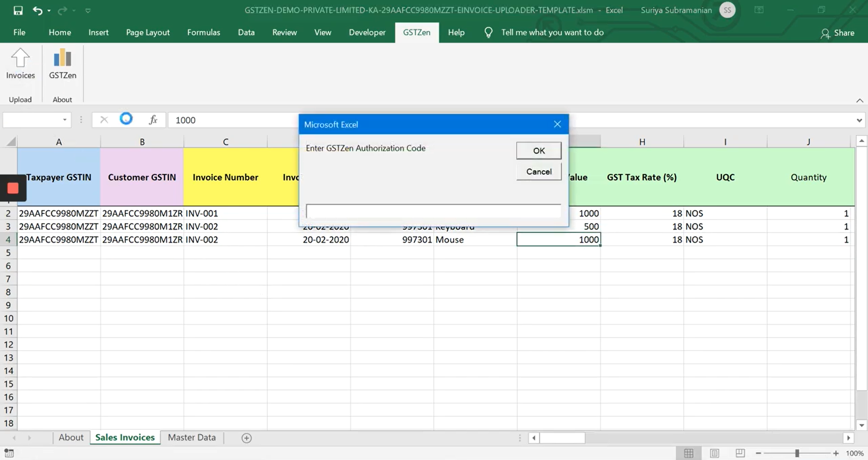This screenshot has height=460, width=868.
Task: Open the File menu
Action: [19, 33]
